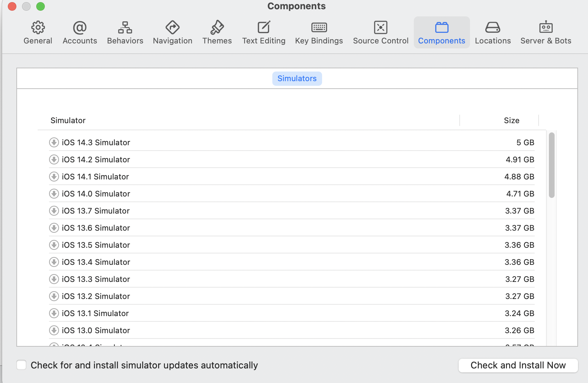Screen dimensions: 588x383
Task: Download the iOS 13.5 Simulator
Action: point(54,245)
